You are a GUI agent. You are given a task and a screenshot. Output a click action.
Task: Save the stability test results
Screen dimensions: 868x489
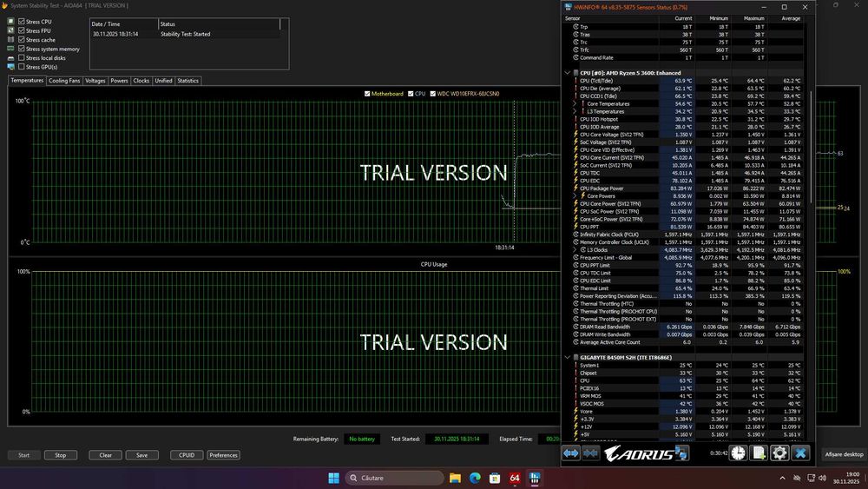(141, 455)
